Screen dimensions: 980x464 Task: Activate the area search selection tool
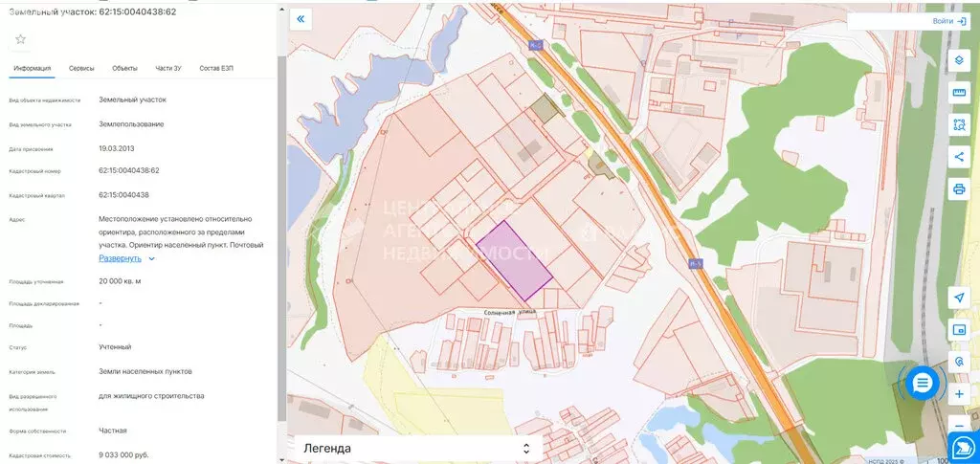click(959, 125)
